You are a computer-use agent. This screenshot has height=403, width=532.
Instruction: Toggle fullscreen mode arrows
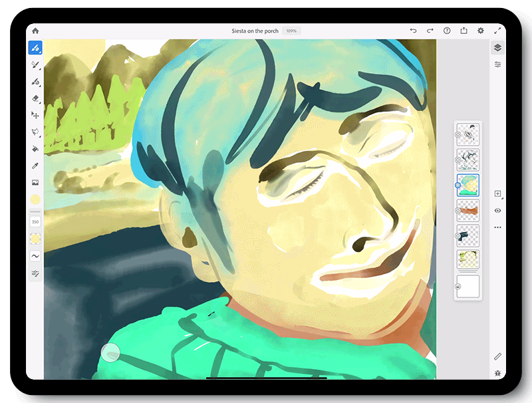pos(497,31)
